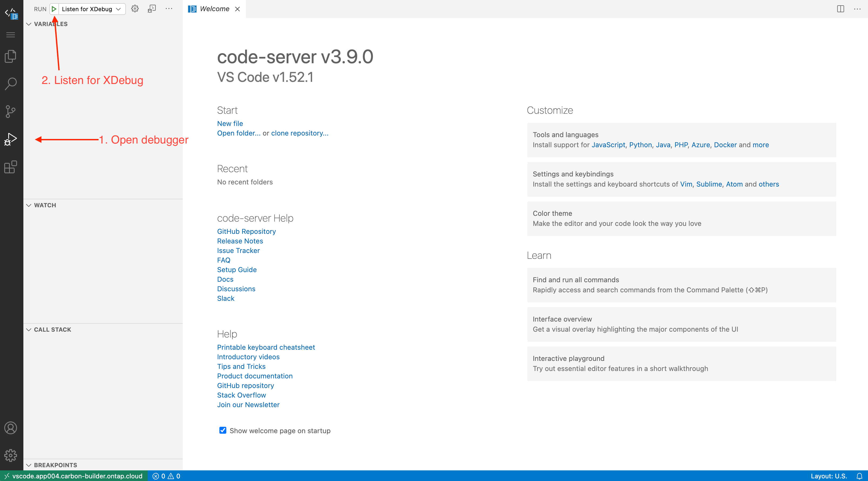Open the Product documentation link
This screenshot has height=481, width=868.
point(255,376)
